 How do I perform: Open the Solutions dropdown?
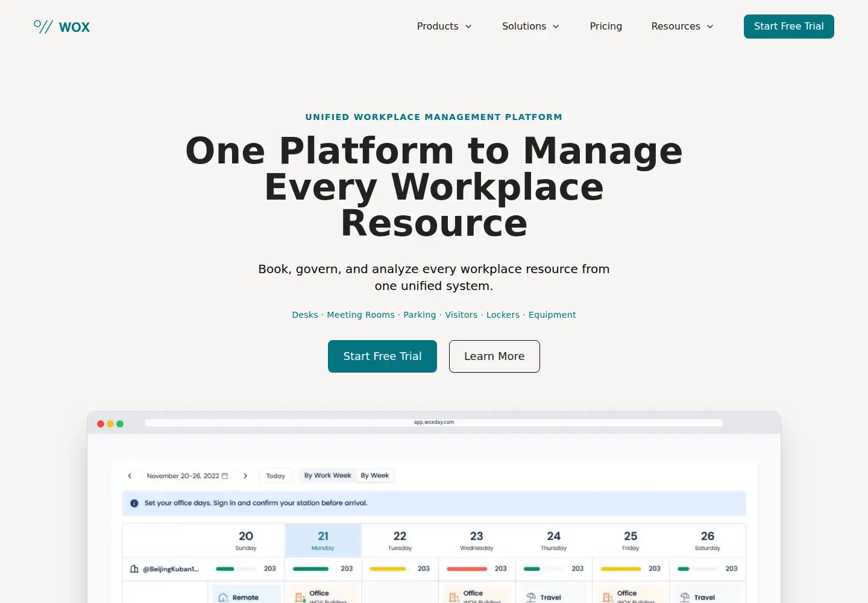[530, 27]
